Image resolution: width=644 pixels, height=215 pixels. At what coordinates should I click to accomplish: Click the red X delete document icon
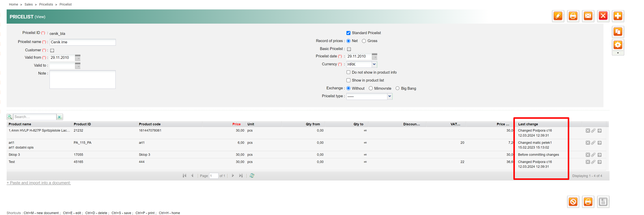[603, 16]
